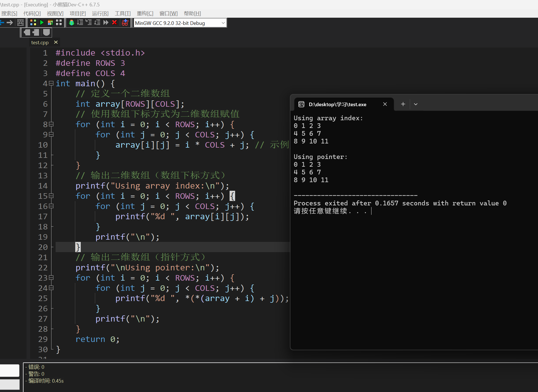
Task: Close the test.cpp editor tab
Action: click(x=56, y=42)
